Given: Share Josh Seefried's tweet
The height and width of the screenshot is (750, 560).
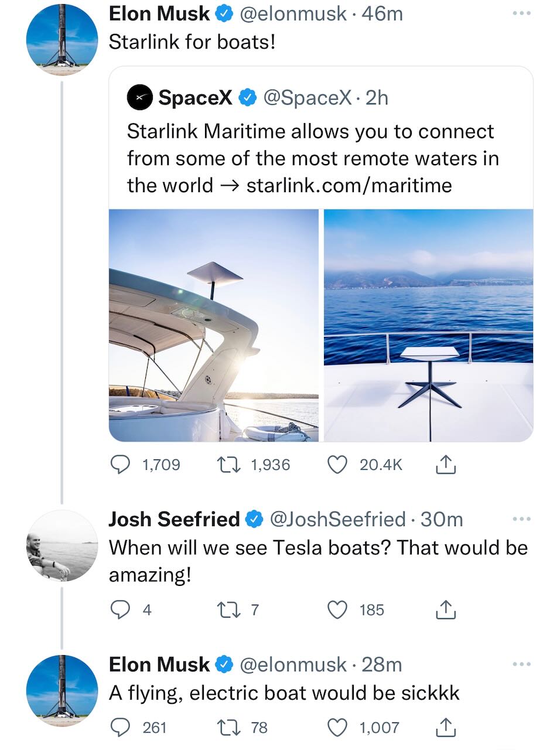Looking at the screenshot, I should click(x=445, y=610).
